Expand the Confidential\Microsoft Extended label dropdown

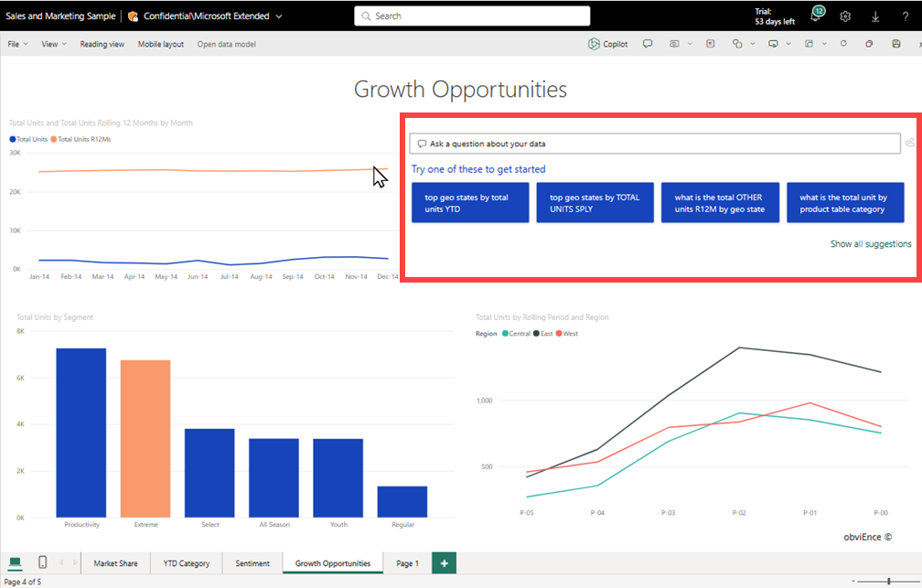click(279, 16)
